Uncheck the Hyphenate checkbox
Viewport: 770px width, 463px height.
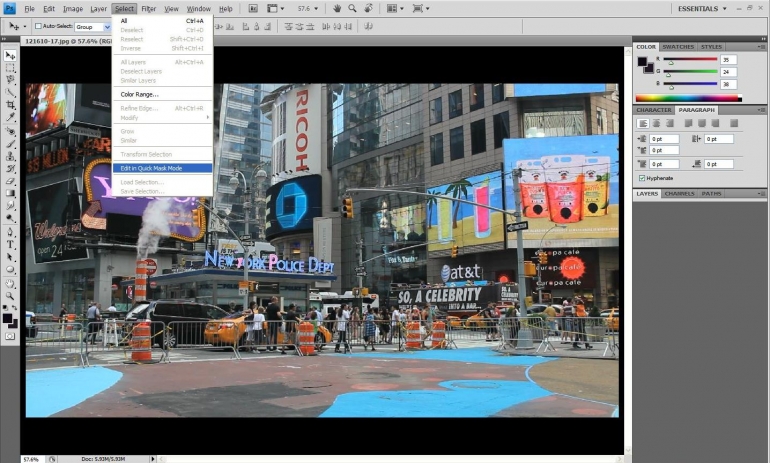click(641, 178)
